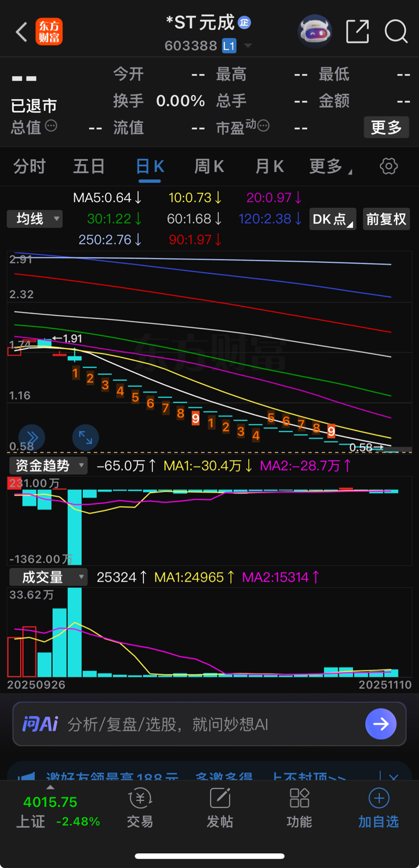Open the search magnifier icon
419x868 pixels.
point(396,31)
